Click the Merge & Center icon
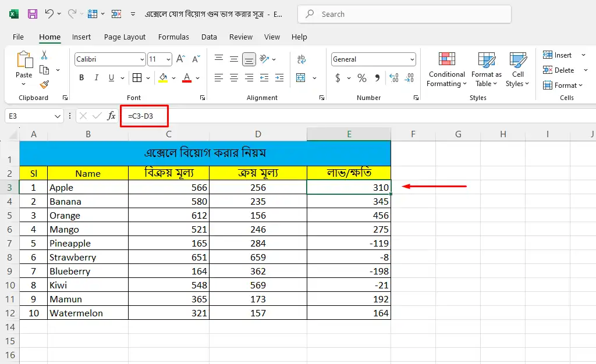 tap(301, 78)
